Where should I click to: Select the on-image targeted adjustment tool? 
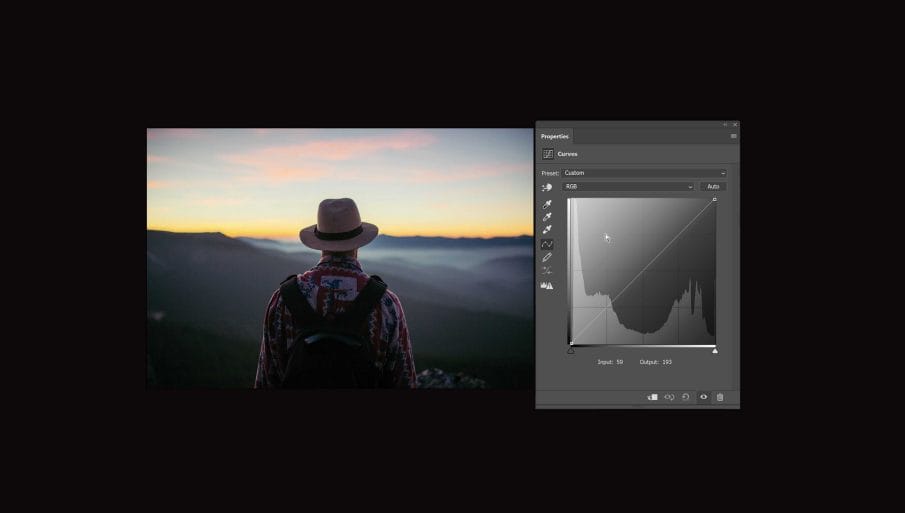click(547, 187)
